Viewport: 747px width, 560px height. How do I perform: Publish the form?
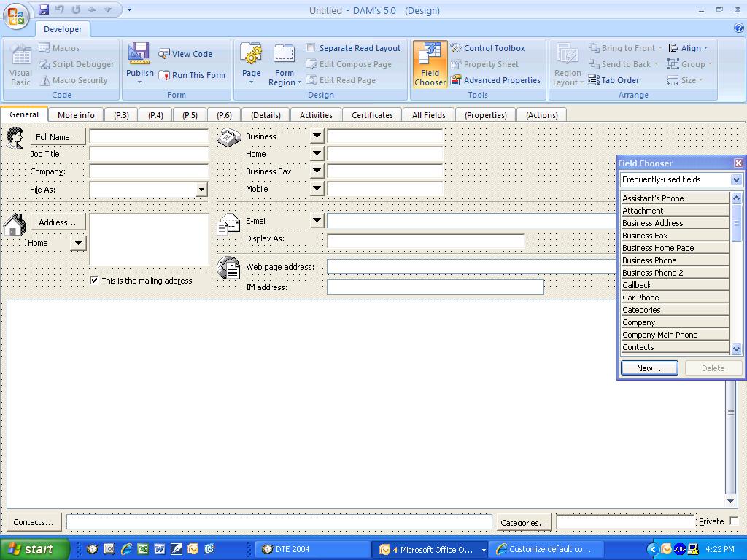[139, 64]
